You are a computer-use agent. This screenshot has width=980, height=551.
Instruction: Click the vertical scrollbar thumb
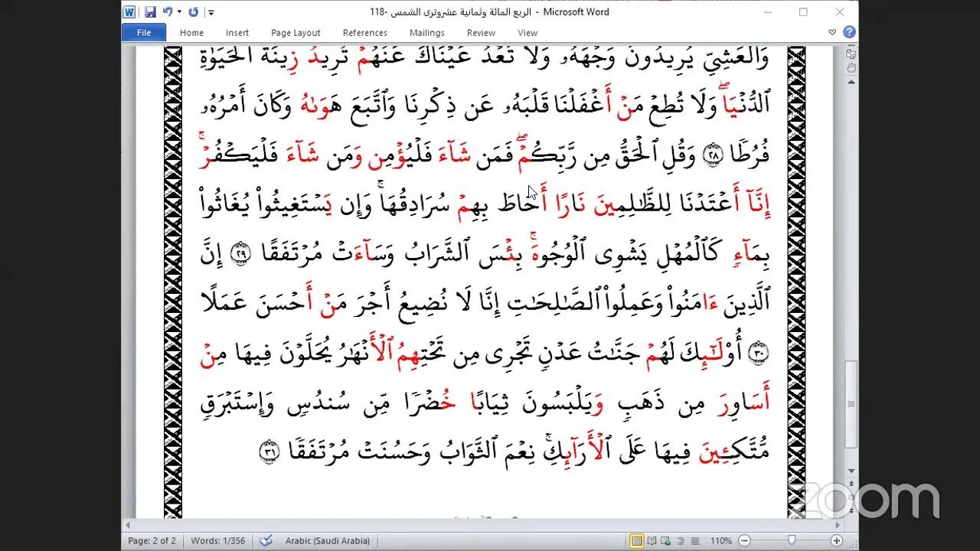pos(851,403)
